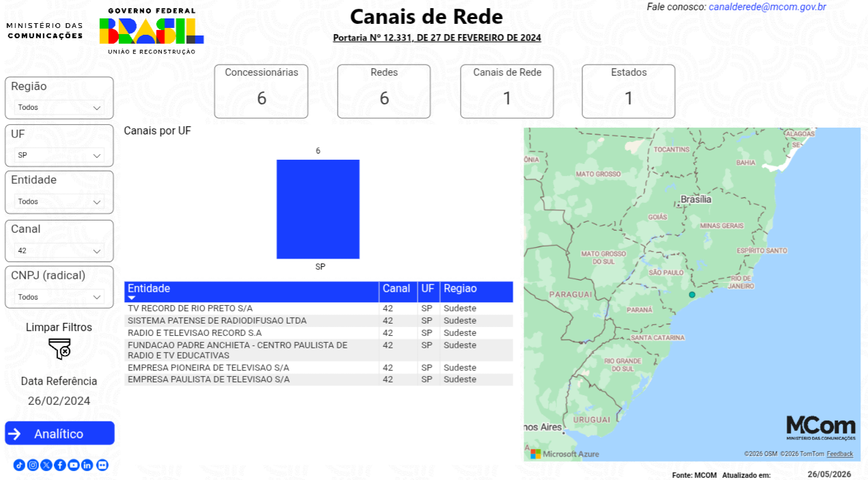The width and height of the screenshot is (868, 480).
Task: Click the updated date 26/05/2026
Action: (829, 475)
